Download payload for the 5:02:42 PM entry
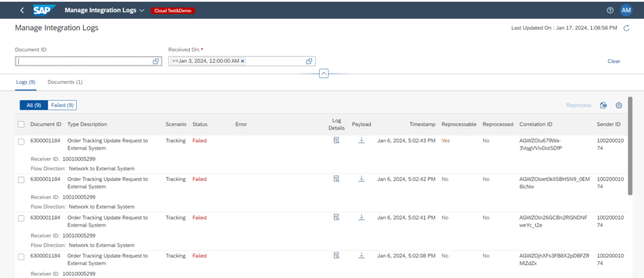Viewport: 644px width, 278px height. click(362, 179)
